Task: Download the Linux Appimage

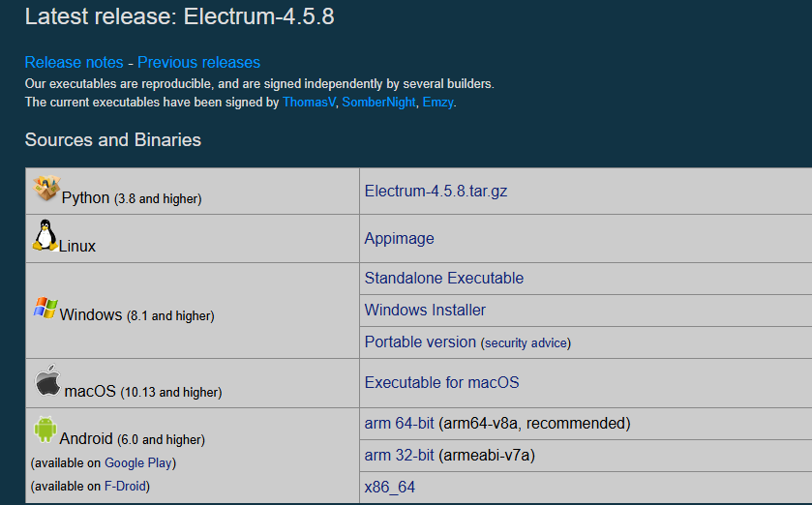Action: pos(399,238)
